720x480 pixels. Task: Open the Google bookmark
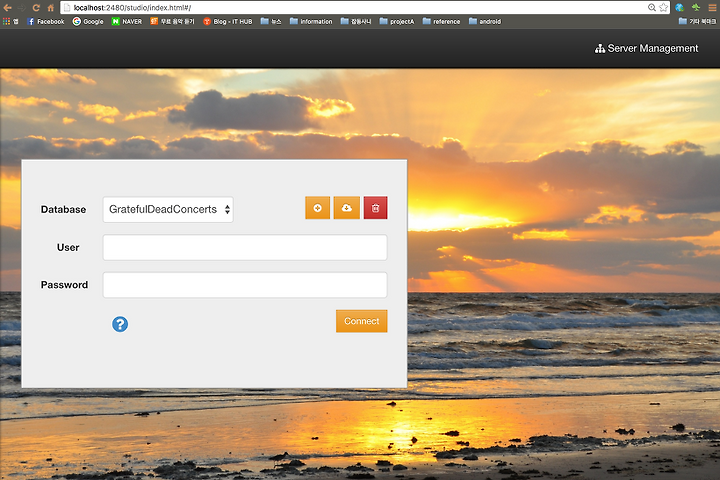[x=88, y=21]
